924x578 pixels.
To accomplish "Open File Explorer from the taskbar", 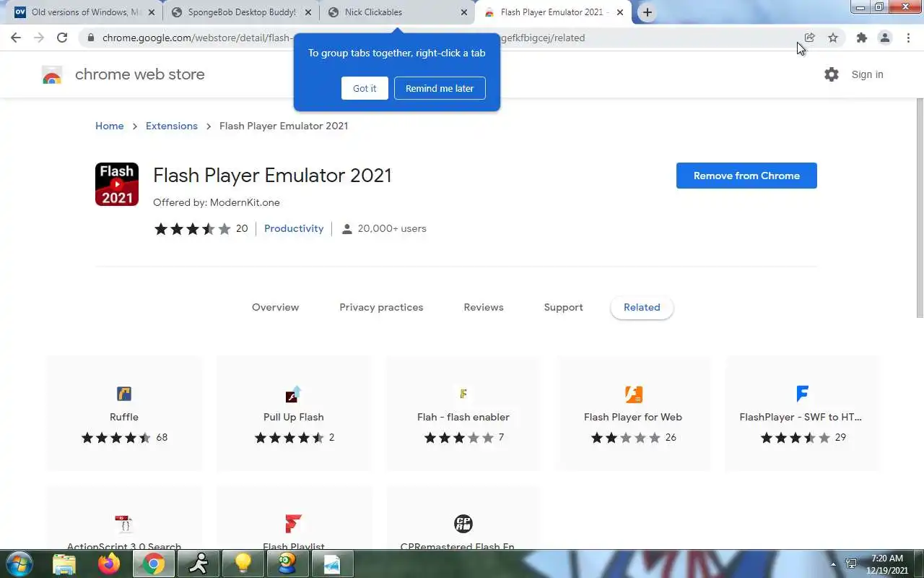I will [64, 564].
